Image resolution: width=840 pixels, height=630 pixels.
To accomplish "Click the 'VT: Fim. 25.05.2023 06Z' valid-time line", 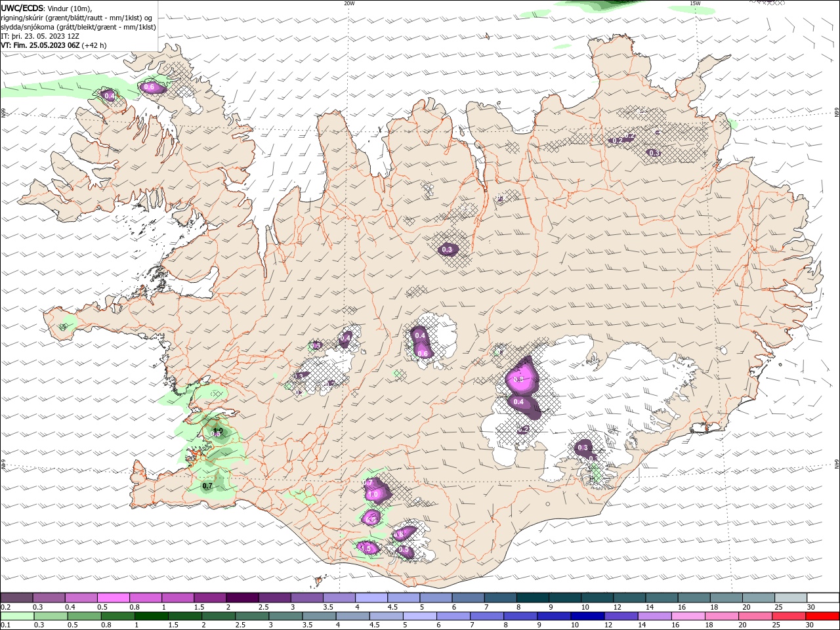I will coord(40,45).
